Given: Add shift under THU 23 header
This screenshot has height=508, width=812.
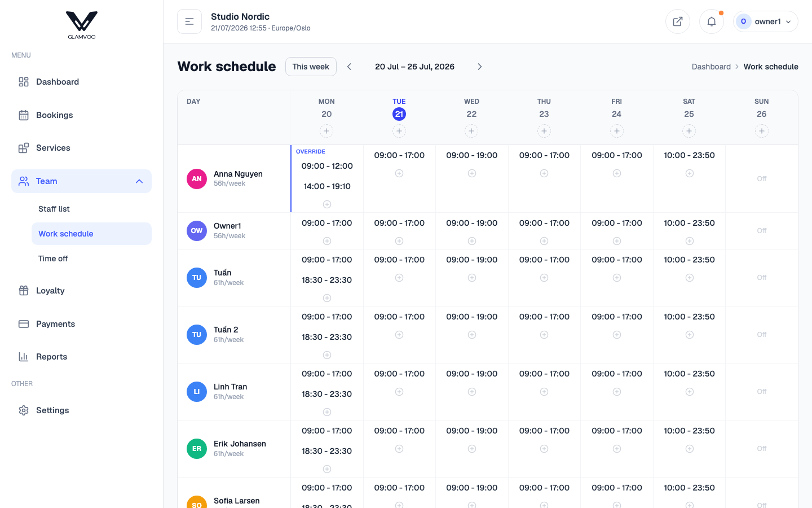Looking at the screenshot, I should [x=544, y=131].
